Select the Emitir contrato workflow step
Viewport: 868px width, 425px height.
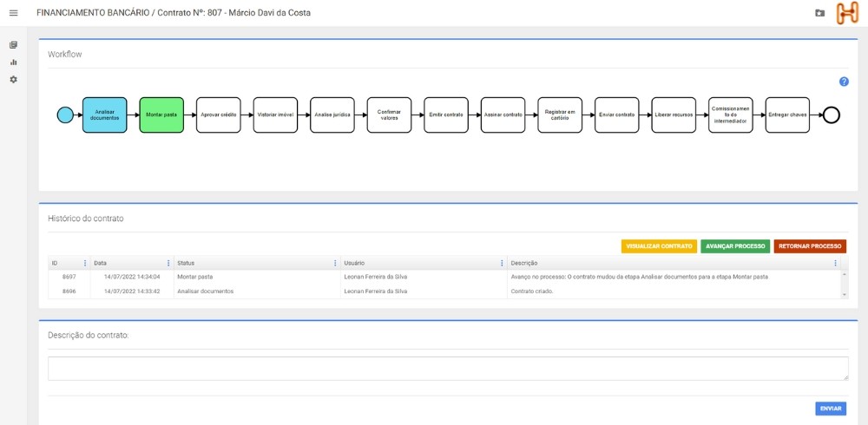446,115
